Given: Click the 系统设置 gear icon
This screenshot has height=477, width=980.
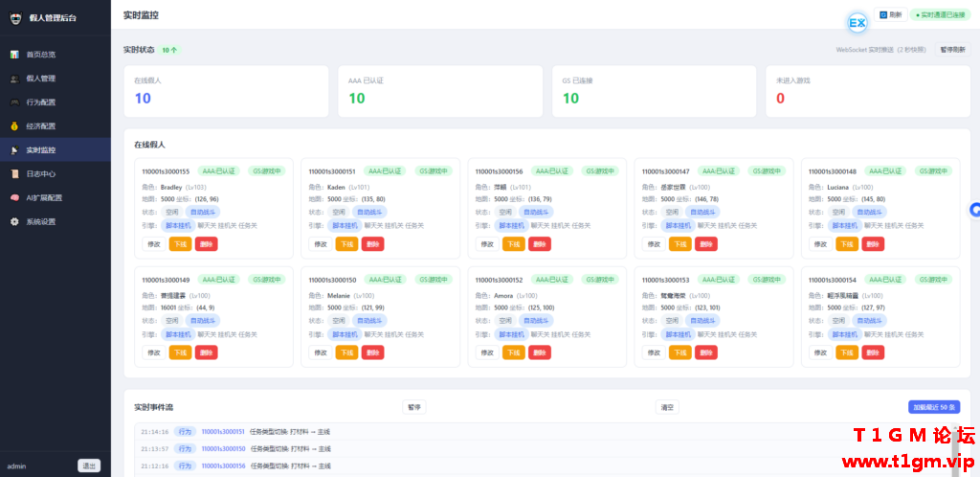Looking at the screenshot, I should (14, 221).
